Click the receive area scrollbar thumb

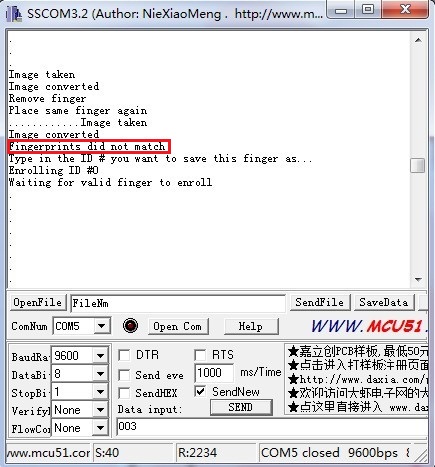418,165
